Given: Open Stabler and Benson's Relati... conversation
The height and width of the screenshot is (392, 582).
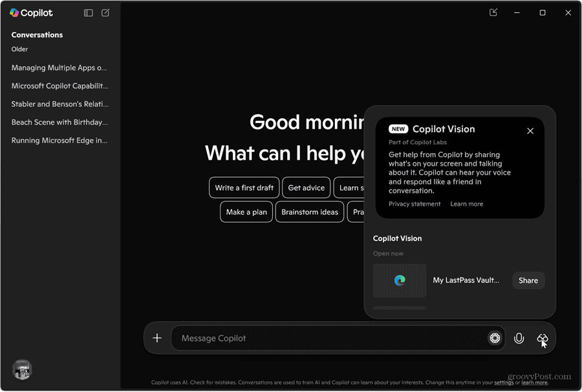Looking at the screenshot, I should 59,104.
